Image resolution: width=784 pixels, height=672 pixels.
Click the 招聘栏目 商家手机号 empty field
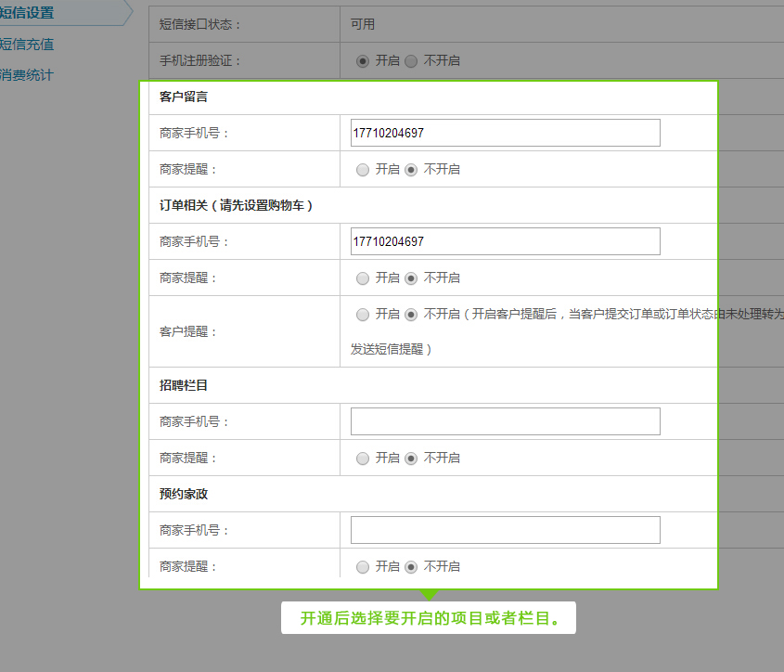tap(505, 421)
